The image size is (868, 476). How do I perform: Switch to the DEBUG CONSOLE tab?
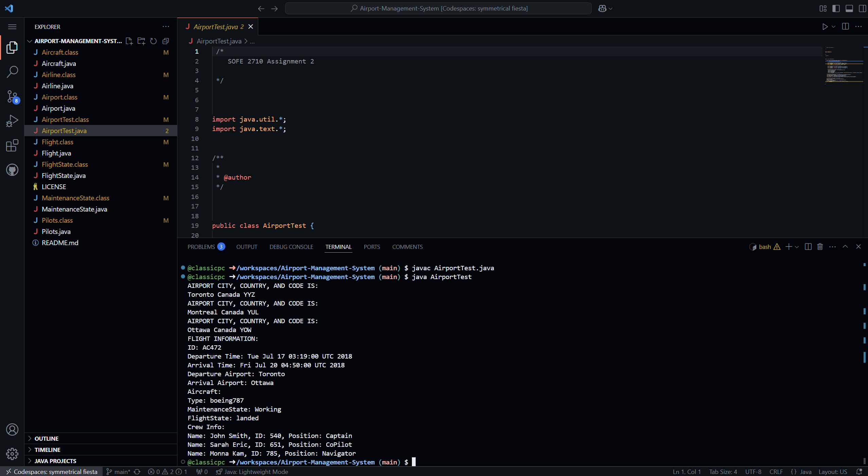coord(291,247)
